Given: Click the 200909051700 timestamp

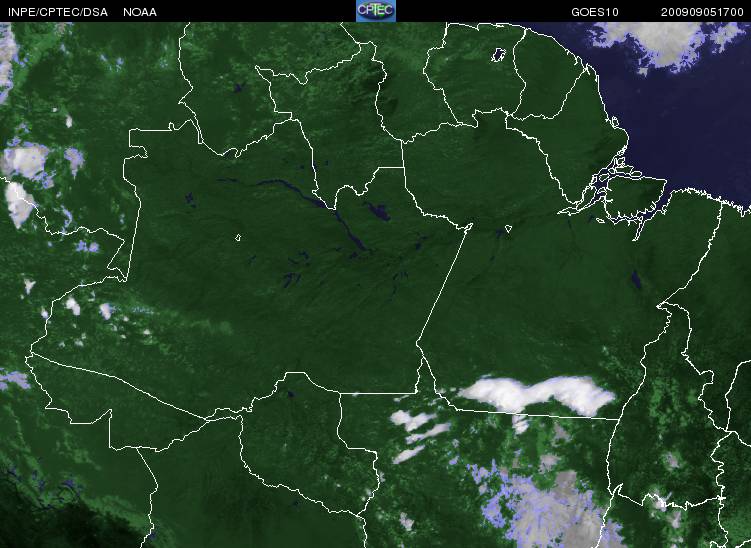Looking at the screenshot, I should (x=702, y=12).
